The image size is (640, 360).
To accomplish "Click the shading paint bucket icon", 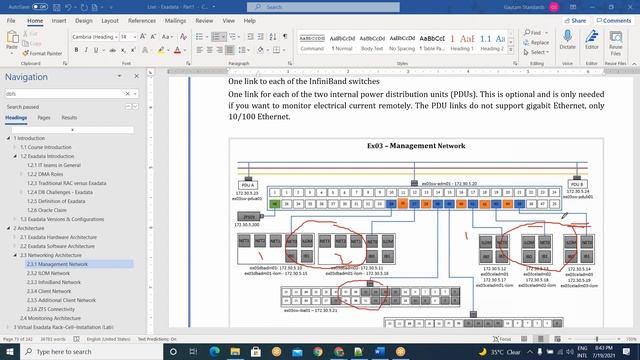I will pos(260,50).
